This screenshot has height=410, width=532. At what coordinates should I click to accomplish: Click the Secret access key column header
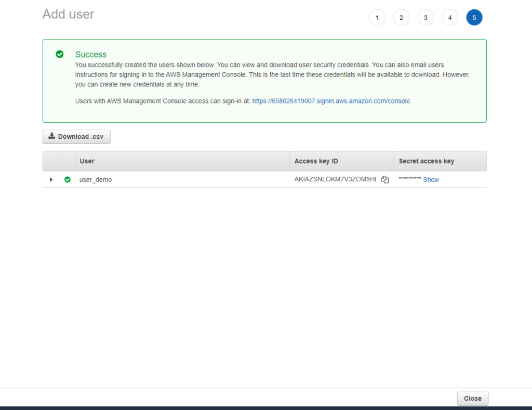coord(426,161)
